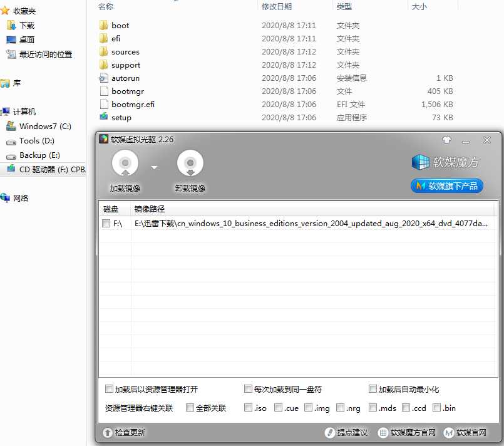Click the skin shirt icon in title bar
Image resolution: width=504 pixels, height=446 pixels.
click(446, 140)
